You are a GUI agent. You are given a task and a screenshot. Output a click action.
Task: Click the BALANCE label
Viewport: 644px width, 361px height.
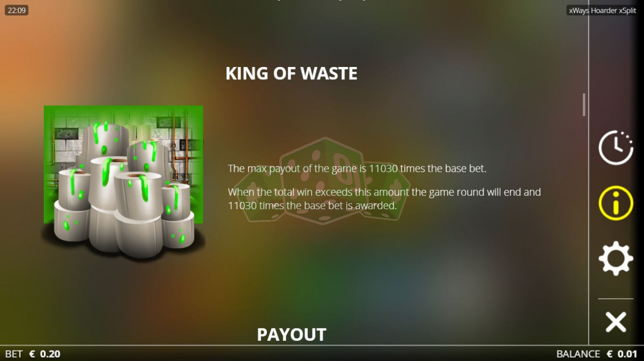(x=578, y=354)
